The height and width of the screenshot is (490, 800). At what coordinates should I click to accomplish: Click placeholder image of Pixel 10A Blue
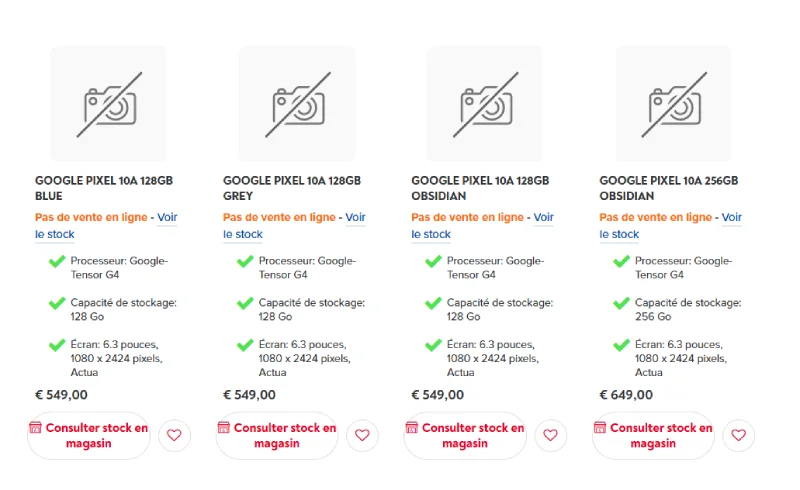click(x=109, y=104)
